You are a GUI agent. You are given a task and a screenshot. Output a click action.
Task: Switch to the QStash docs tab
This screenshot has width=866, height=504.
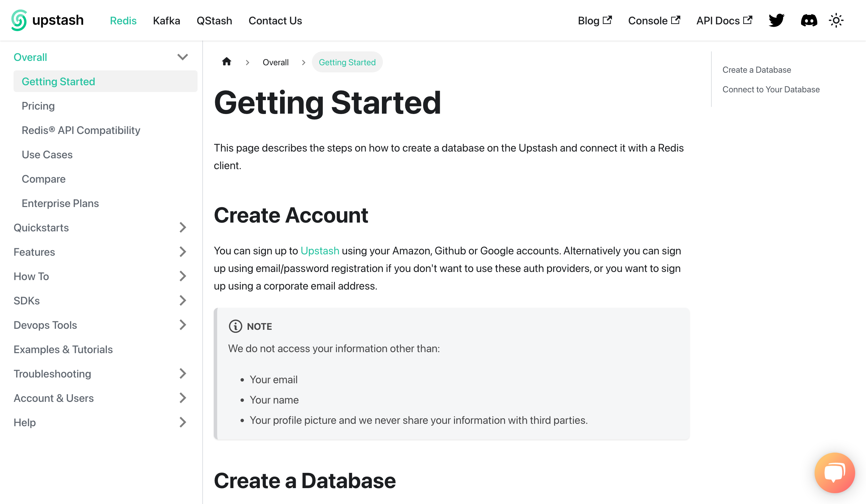(214, 21)
